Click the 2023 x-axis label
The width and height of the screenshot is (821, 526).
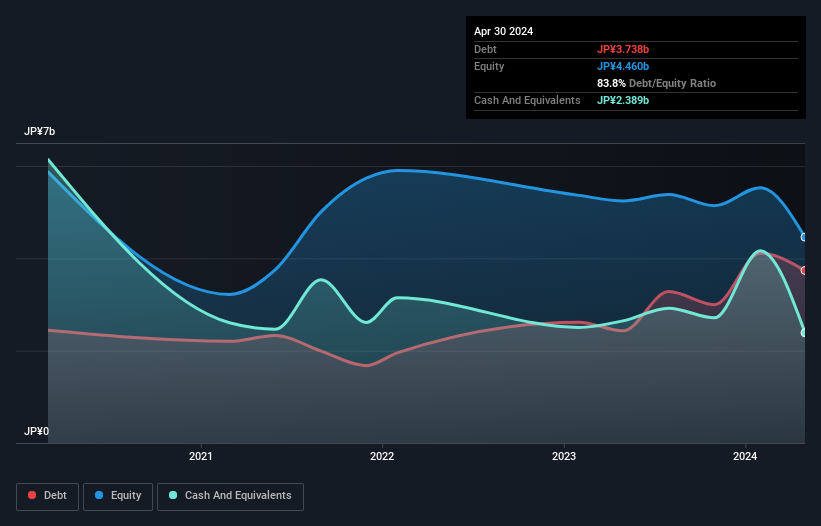pos(564,456)
